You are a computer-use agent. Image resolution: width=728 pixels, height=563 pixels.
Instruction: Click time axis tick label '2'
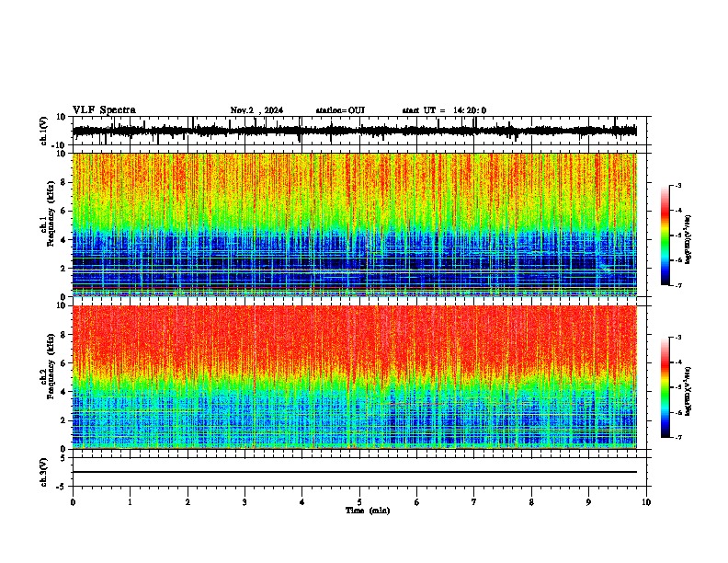[x=188, y=502]
